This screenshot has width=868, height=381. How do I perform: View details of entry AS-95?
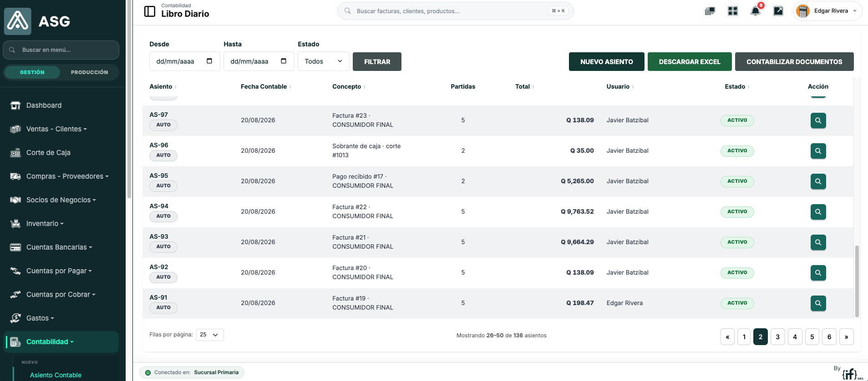(818, 181)
